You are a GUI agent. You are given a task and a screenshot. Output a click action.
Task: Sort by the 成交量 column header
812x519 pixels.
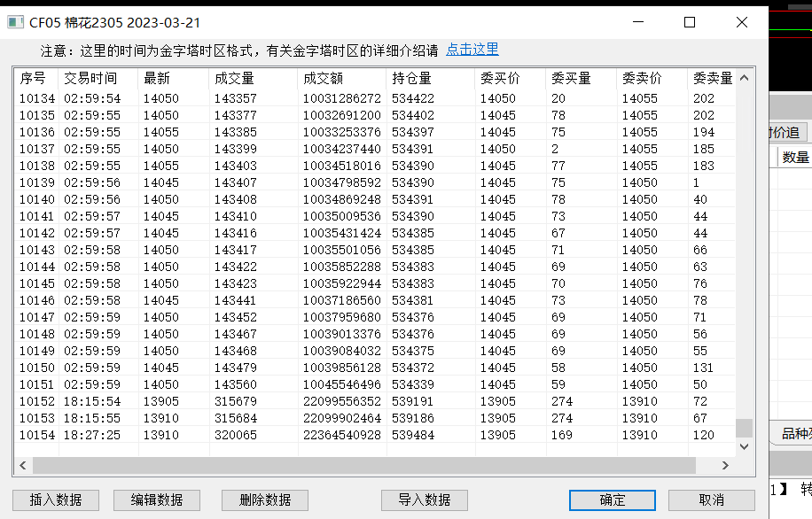pyautogui.click(x=235, y=79)
